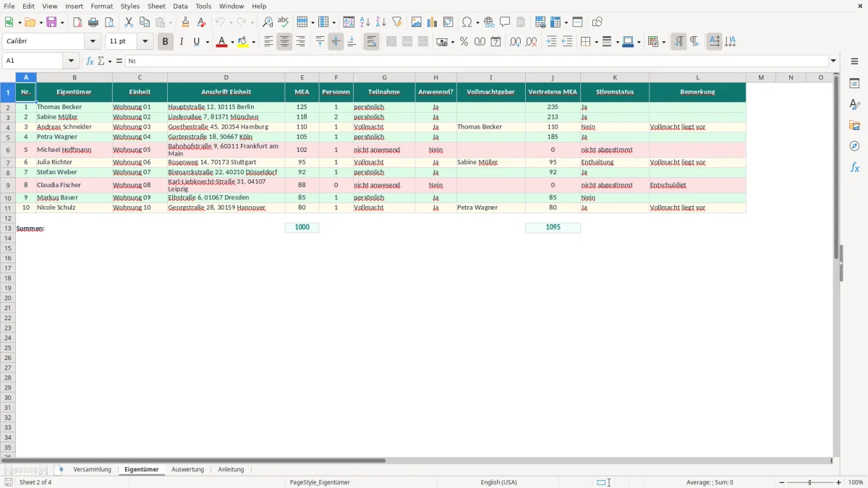Click the Save document icon
The width and height of the screenshot is (868, 488).
pyautogui.click(x=51, y=22)
